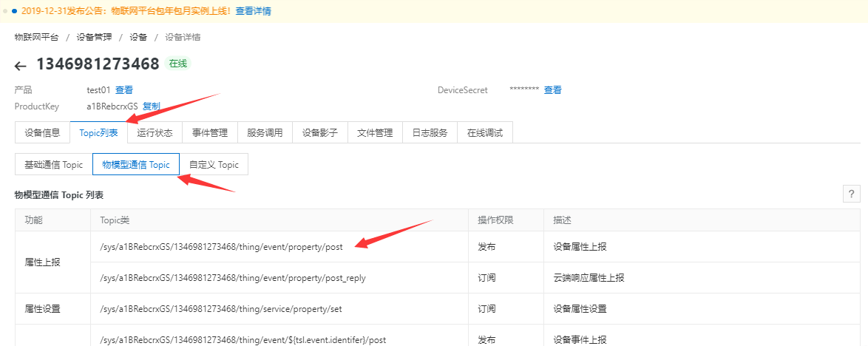Click the service/property/set topic path
The height and width of the screenshot is (346, 868).
tap(221, 309)
